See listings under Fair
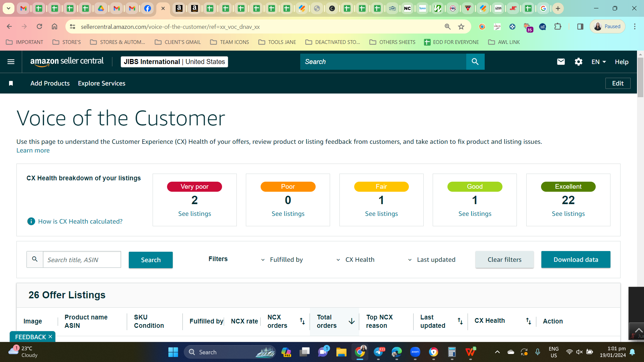 tap(381, 214)
